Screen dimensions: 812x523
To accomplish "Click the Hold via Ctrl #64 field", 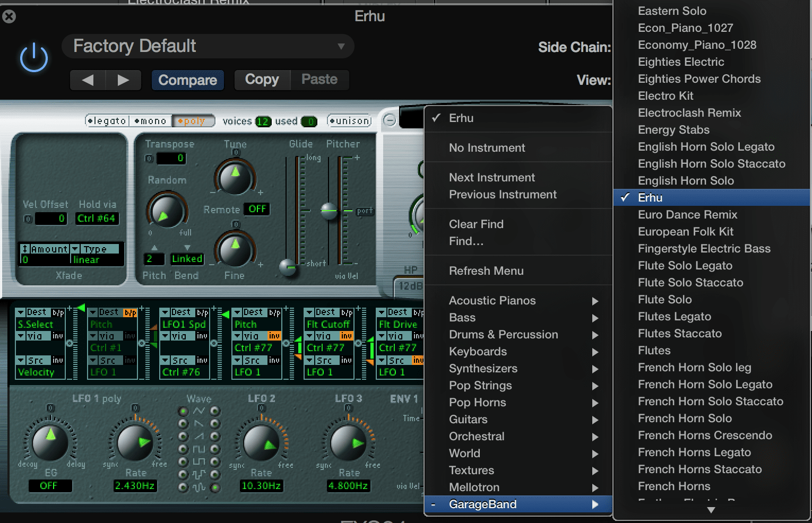I will tap(96, 218).
